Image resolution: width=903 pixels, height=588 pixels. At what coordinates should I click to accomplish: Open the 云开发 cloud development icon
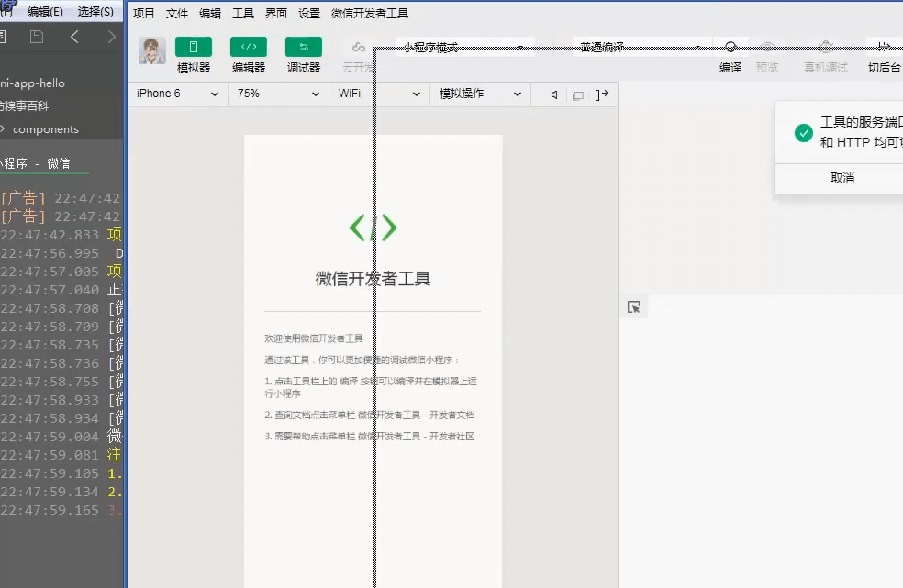click(358, 47)
